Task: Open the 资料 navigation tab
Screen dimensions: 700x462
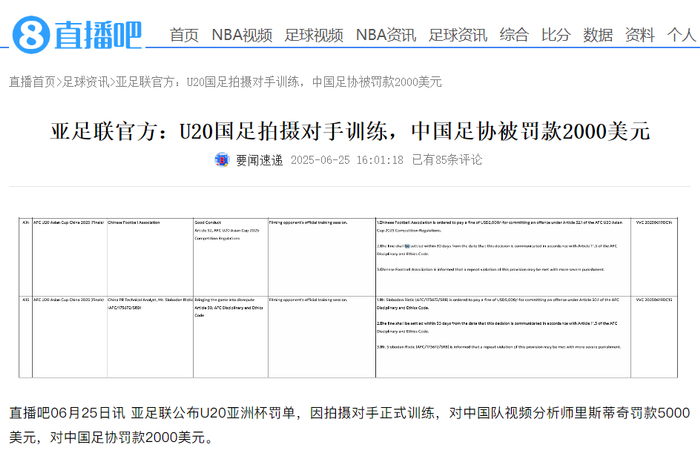Action: [x=640, y=35]
